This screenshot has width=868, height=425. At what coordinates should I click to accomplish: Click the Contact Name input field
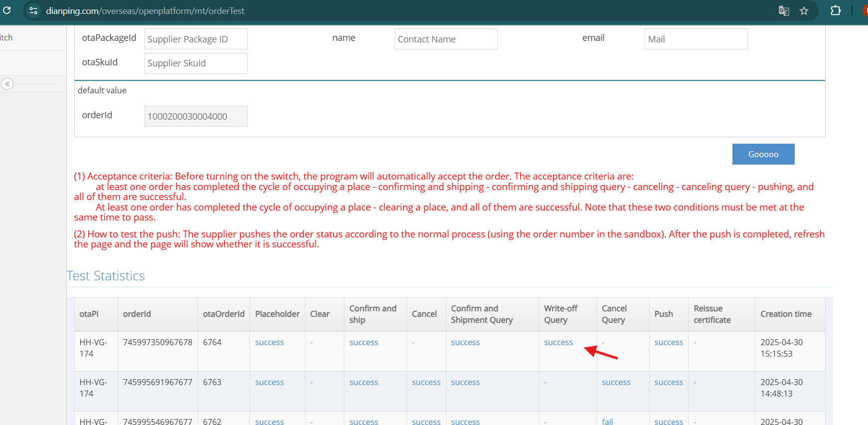click(445, 39)
